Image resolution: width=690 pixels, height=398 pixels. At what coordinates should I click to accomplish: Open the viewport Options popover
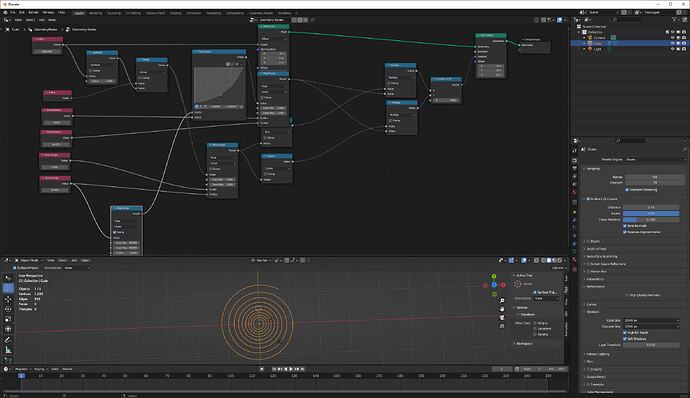[558, 268]
